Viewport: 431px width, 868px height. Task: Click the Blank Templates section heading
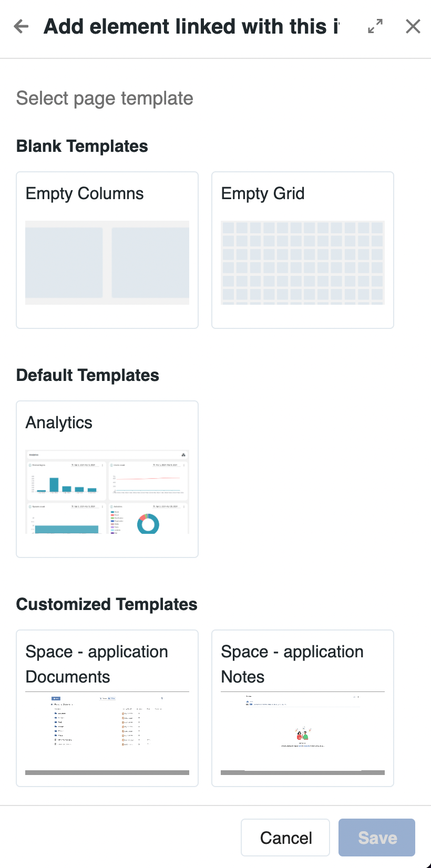[82, 146]
